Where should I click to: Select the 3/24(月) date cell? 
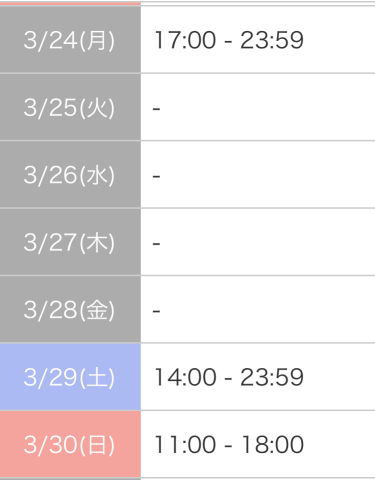click(x=70, y=40)
